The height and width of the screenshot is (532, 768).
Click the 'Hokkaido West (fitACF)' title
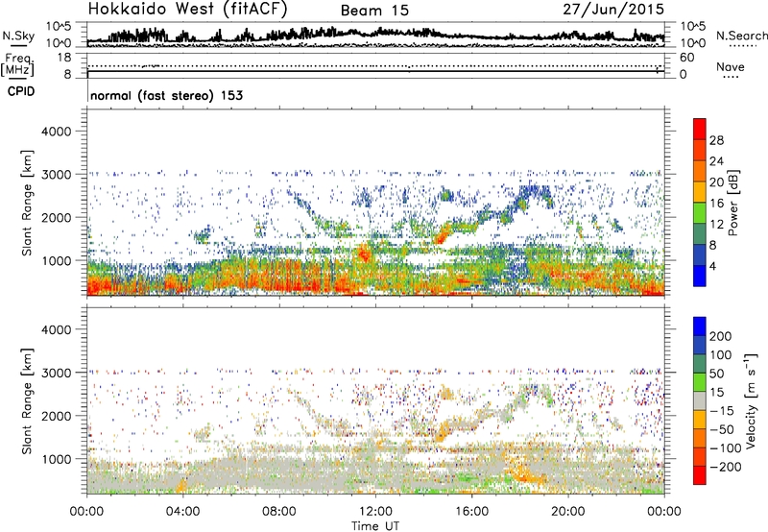pos(187,10)
